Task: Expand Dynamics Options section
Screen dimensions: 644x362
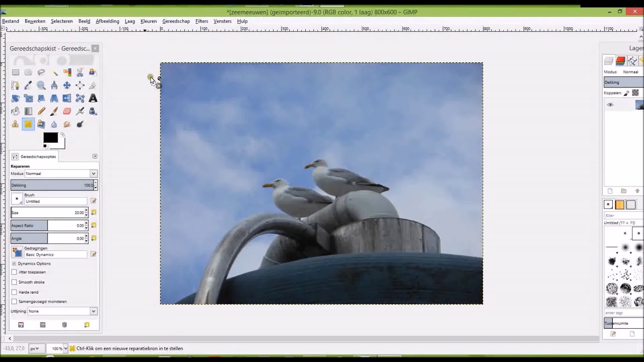Action: point(14,263)
